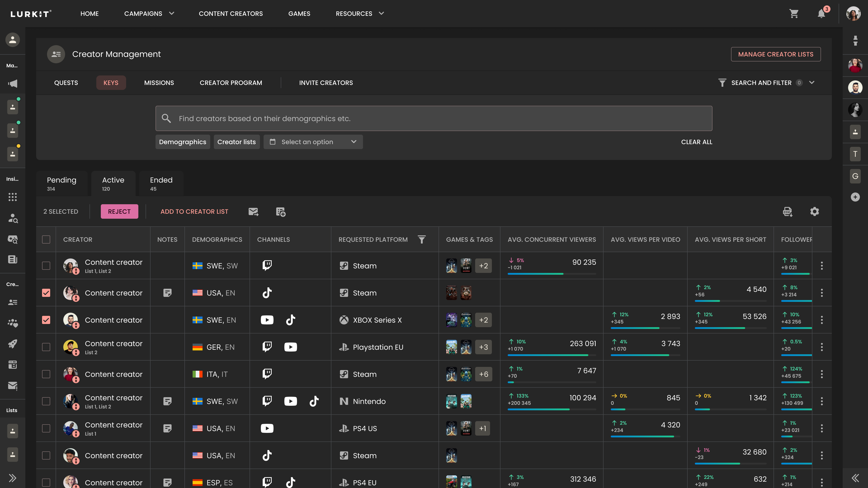Screen dimensions: 868x488
Task: Open the TikTok channel of the USA creator
Action: [x=267, y=293]
